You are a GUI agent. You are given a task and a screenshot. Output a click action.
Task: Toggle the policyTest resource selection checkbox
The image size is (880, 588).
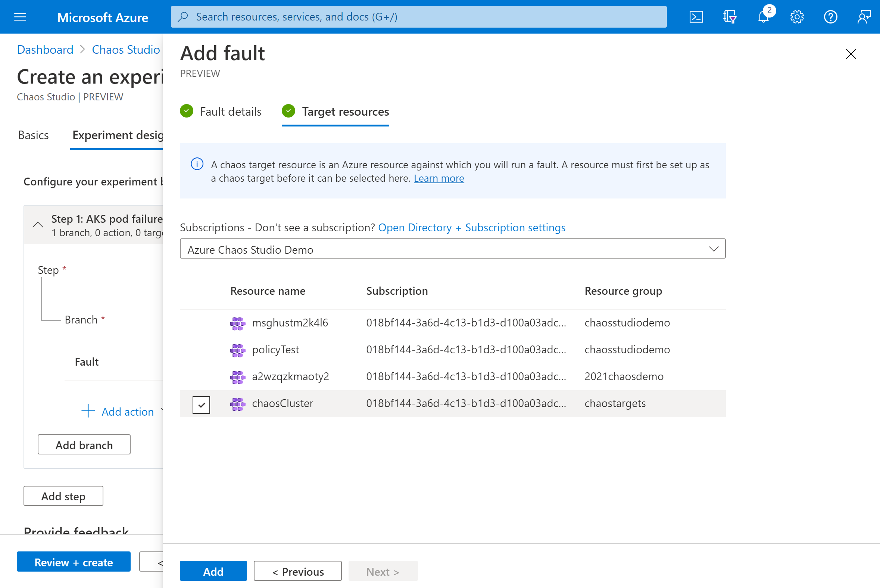[x=202, y=349]
